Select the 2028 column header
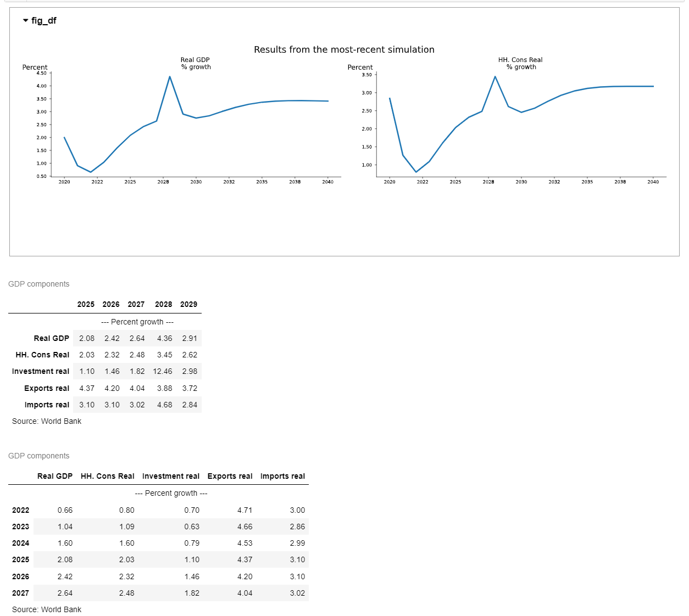 coord(163,304)
